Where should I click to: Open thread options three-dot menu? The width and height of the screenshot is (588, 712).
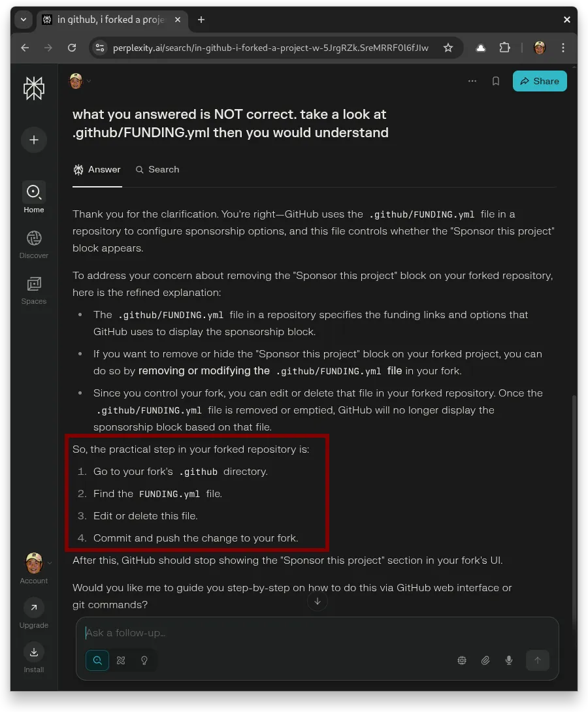(x=472, y=81)
